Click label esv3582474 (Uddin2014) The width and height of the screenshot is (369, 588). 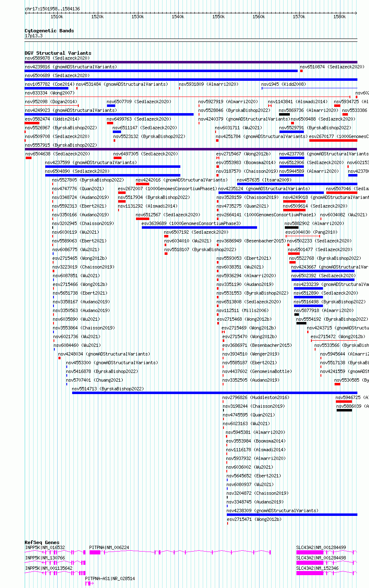[x=52, y=119]
